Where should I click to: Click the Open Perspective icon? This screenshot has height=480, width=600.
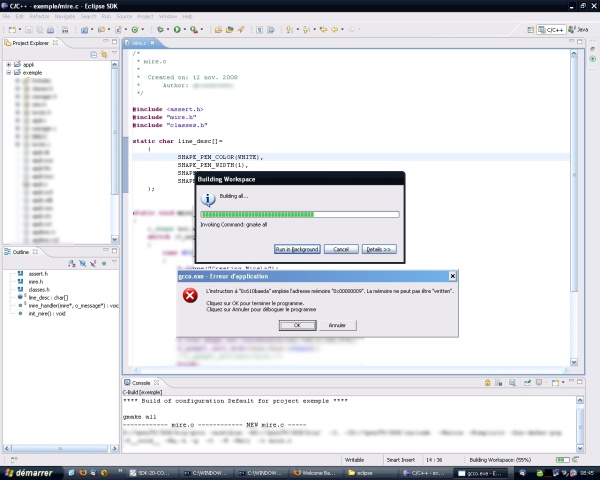[x=531, y=30]
